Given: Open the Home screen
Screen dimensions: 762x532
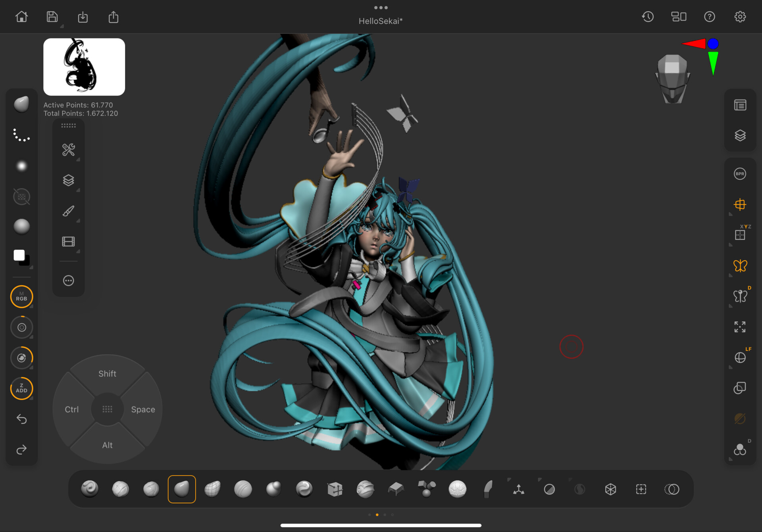Looking at the screenshot, I should (21, 17).
